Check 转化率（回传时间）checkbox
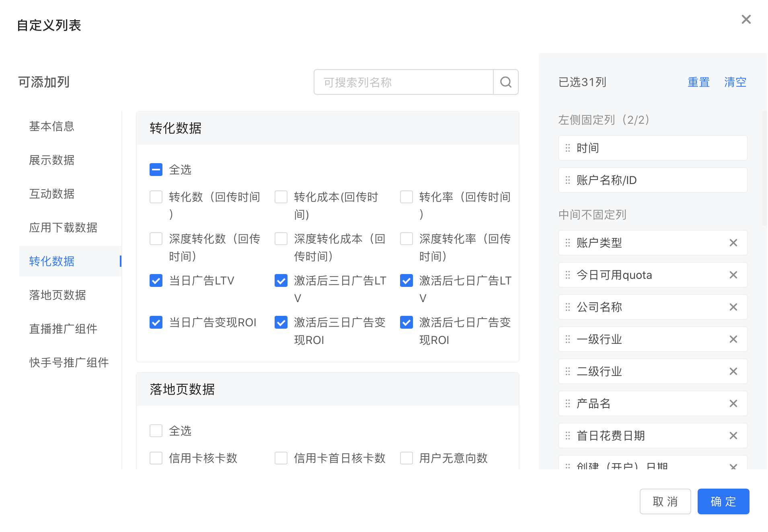 (407, 197)
